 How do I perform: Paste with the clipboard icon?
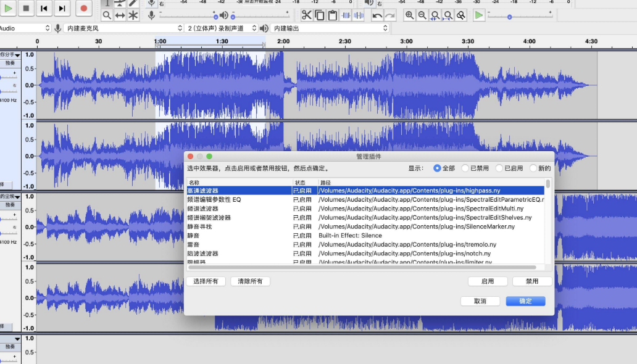pos(333,15)
